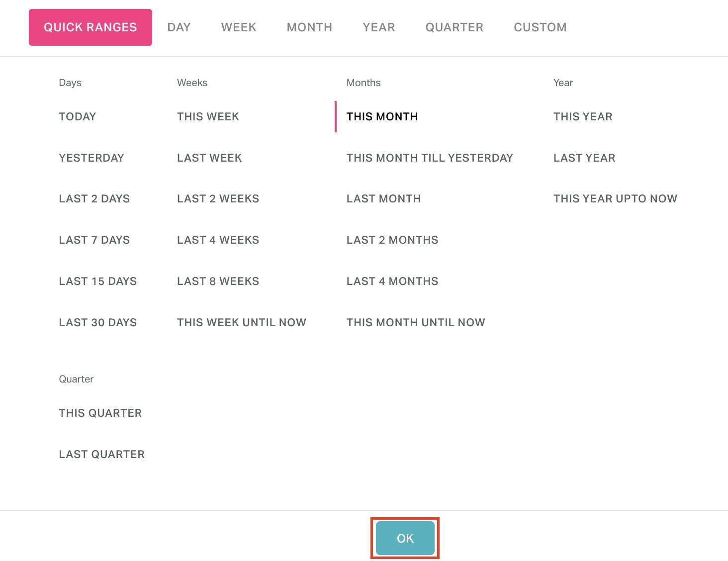Select This Quarter range
The width and height of the screenshot is (728, 561).
[x=100, y=413]
